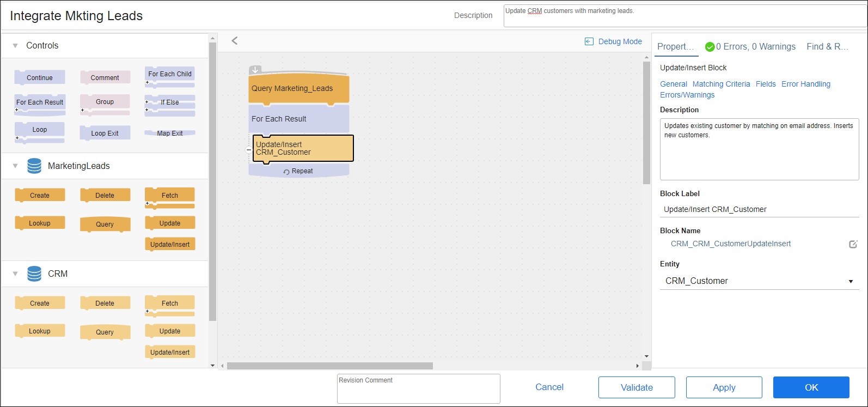The width and height of the screenshot is (868, 407).
Task: Click the edit Block Name pencil icon
Action: [x=853, y=244]
